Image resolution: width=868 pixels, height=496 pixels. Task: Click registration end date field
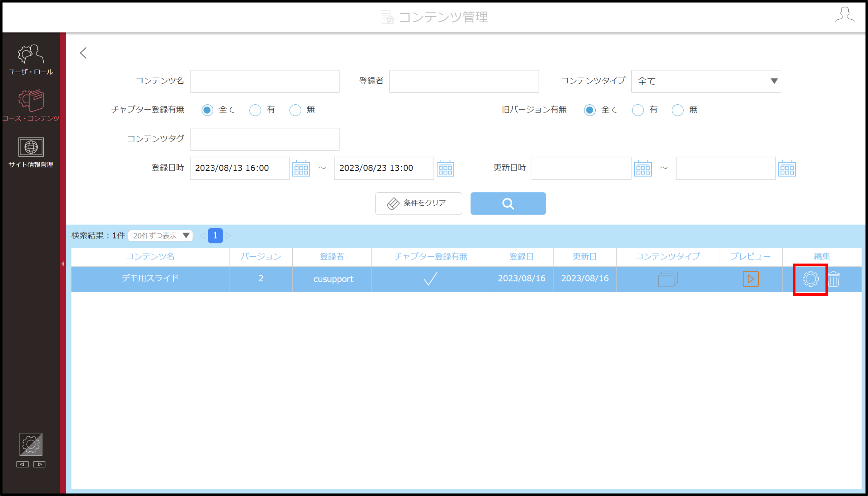[x=384, y=168]
